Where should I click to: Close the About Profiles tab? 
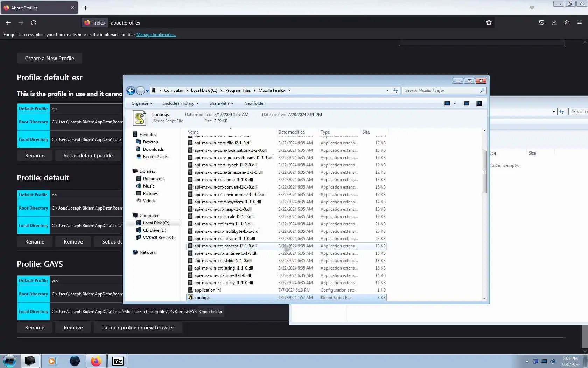72,8
